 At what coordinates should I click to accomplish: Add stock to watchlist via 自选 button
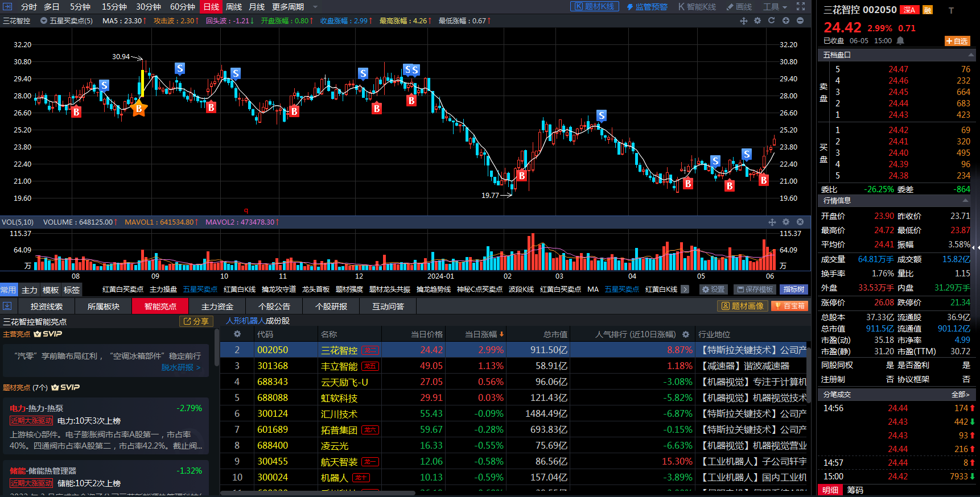pyautogui.click(x=957, y=41)
